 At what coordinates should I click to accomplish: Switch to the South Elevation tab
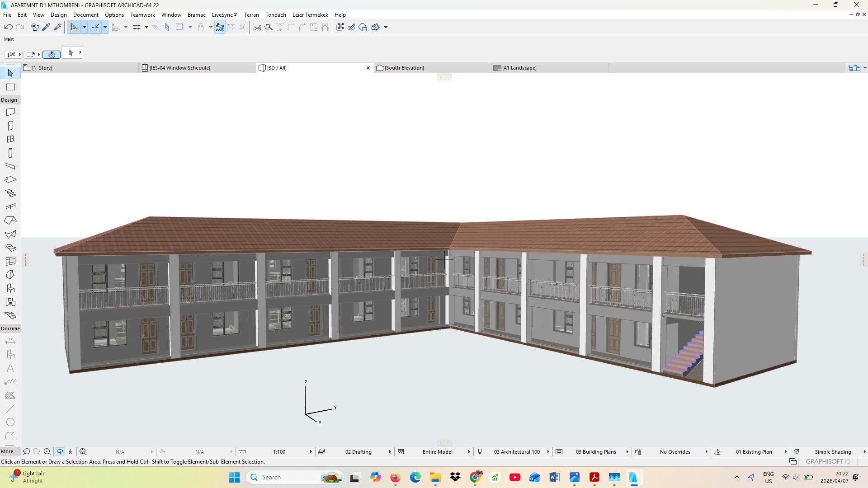pos(404,68)
